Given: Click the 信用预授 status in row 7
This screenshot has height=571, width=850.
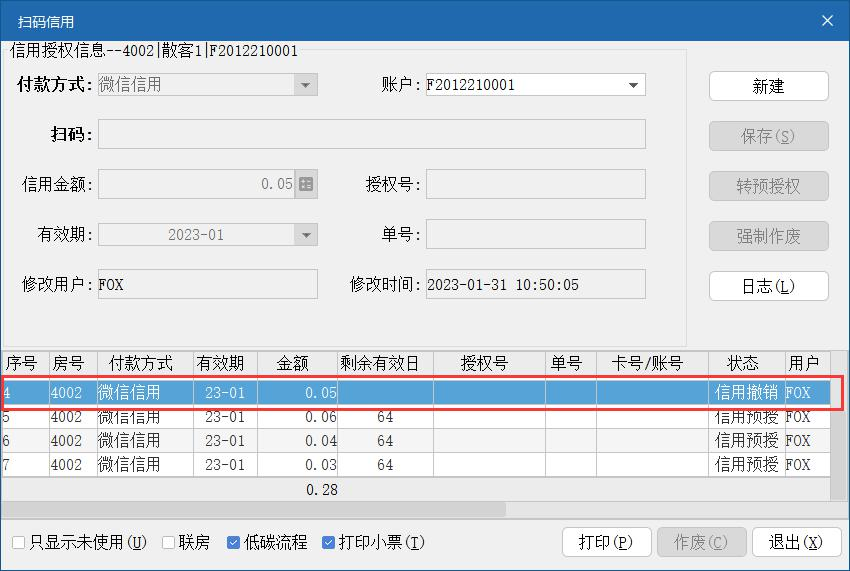Looking at the screenshot, I should click(x=746, y=464).
